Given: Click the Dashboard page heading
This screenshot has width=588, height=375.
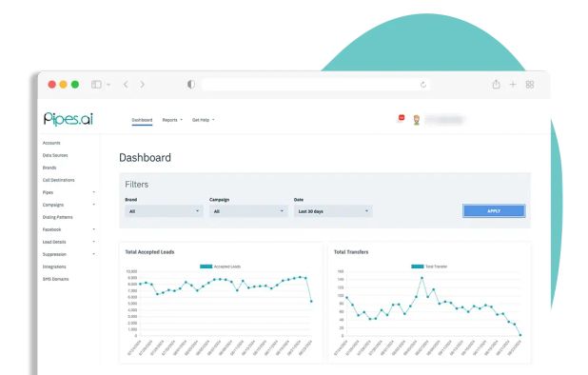Looking at the screenshot, I should (145, 157).
